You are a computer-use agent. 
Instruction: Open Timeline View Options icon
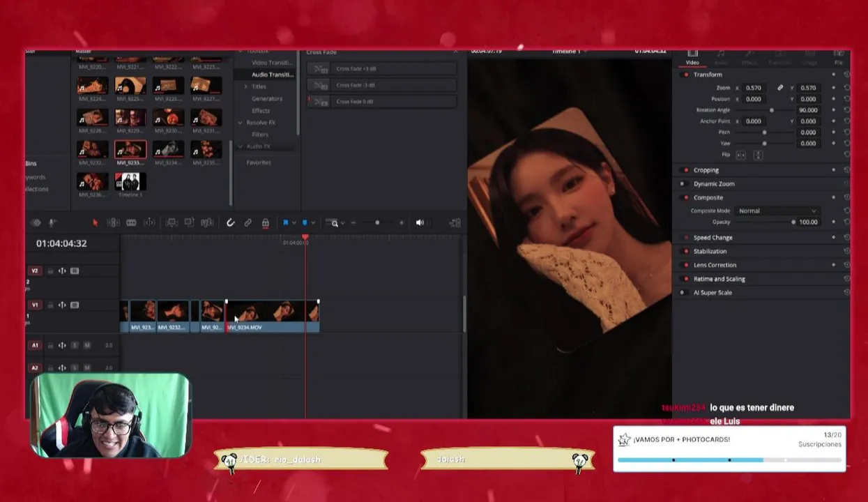36,222
